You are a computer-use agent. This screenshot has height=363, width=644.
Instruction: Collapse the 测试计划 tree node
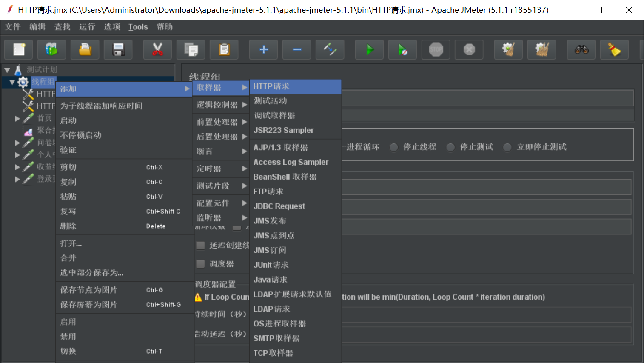tap(7, 70)
